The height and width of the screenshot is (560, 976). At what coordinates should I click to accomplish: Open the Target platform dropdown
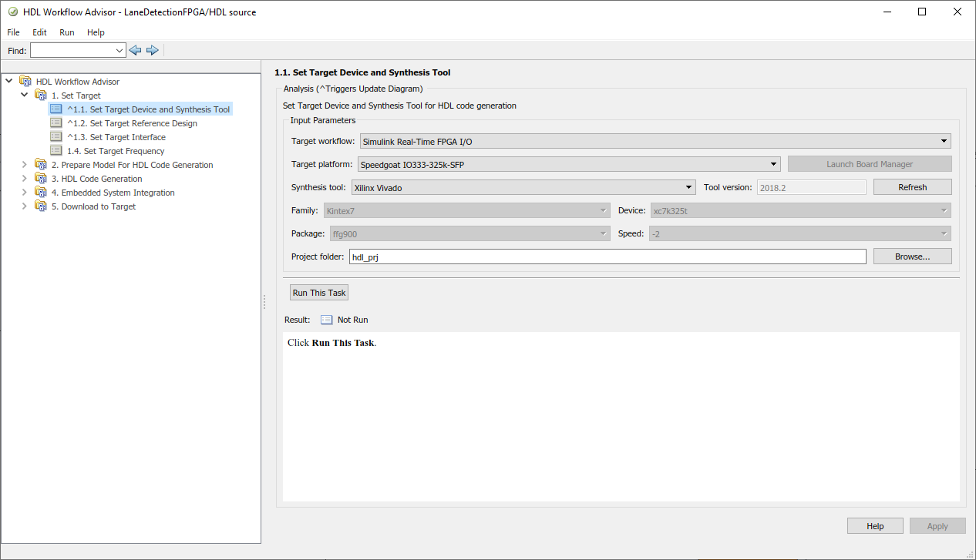[569, 165]
